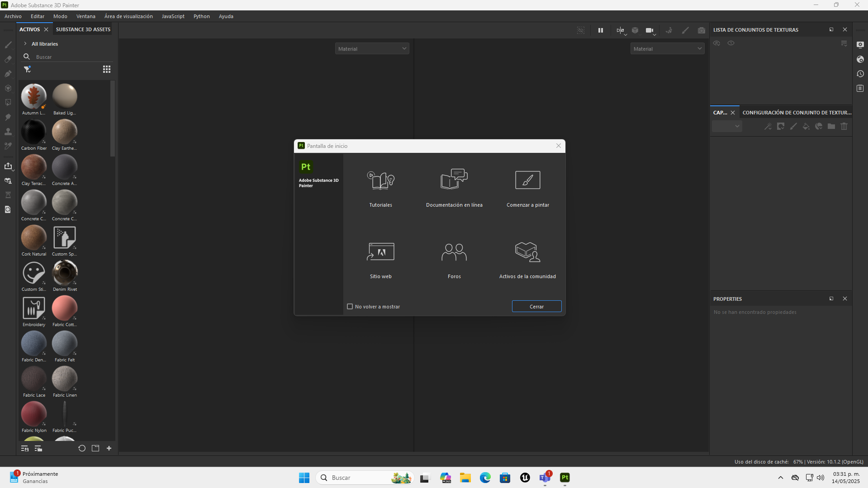Open the Foros community icon
This screenshot has height=488, width=868.
(x=454, y=252)
